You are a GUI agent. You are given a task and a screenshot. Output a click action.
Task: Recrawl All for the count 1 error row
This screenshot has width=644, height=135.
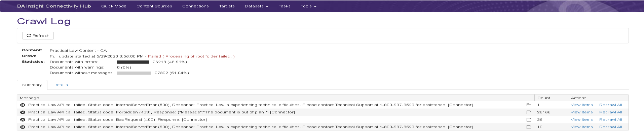tap(611, 105)
